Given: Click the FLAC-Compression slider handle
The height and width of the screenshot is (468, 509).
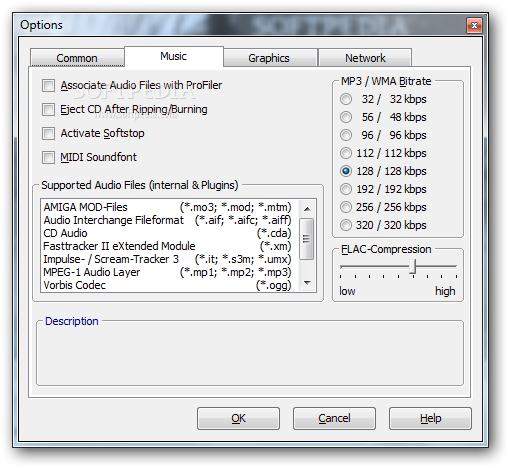Looking at the screenshot, I should [413, 267].
